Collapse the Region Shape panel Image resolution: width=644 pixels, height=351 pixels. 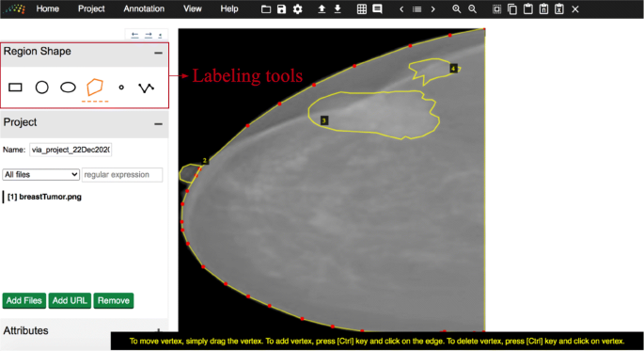158,53
